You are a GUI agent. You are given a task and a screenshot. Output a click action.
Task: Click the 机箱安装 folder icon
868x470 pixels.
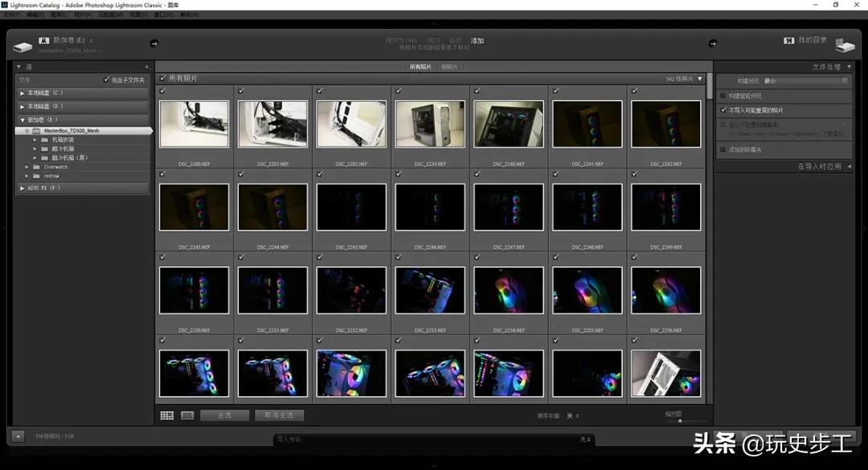[44, 140]
